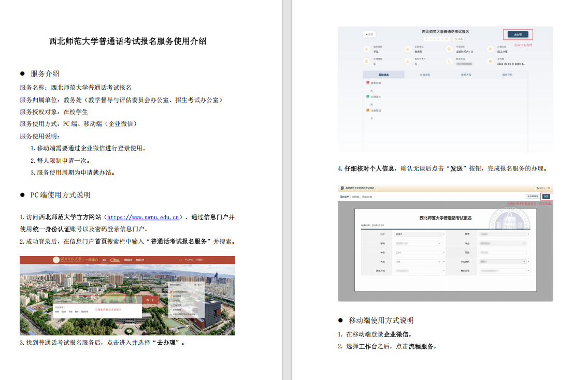Switch to the 办理流程 tab
The image size is (588, 380).
tap(424, 75)
